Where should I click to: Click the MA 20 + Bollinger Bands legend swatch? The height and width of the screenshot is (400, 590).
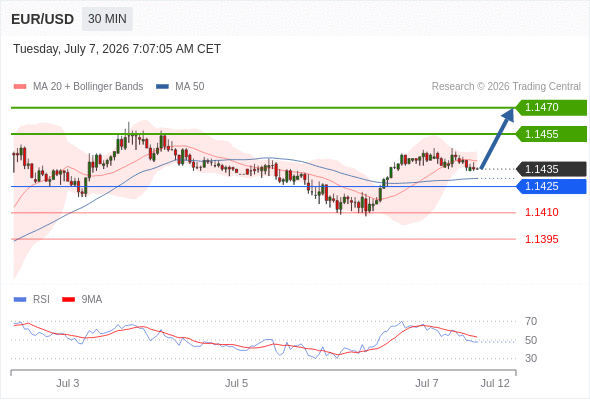click(20, 87)
